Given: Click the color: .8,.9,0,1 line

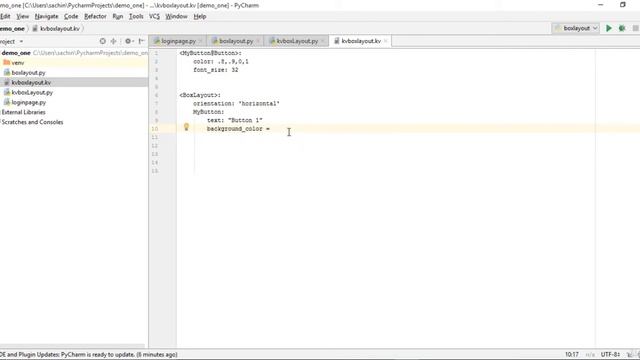Looking at the screenshot, I should [221, 62].
